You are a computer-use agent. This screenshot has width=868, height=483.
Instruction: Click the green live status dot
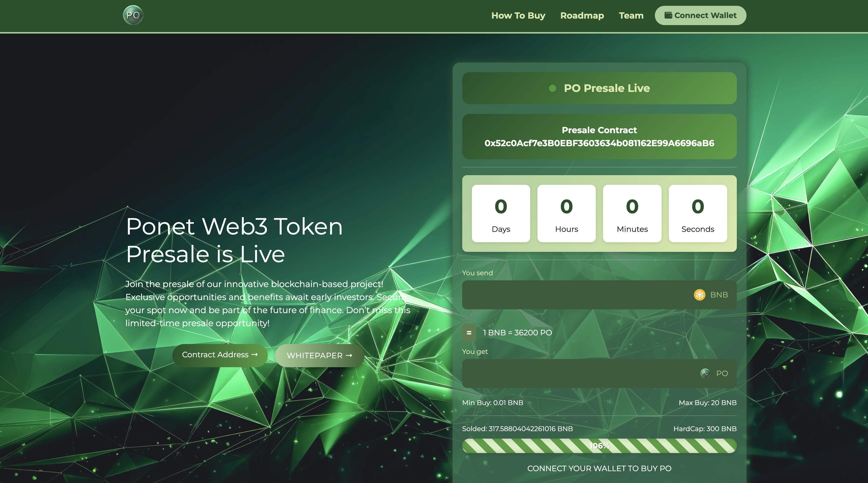point(553,88)
